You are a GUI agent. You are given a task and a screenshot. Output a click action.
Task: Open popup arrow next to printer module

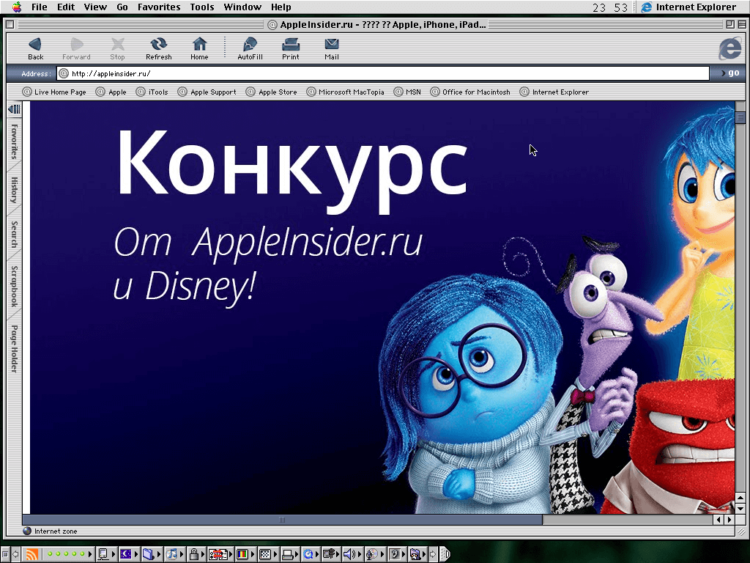(298, 554)
